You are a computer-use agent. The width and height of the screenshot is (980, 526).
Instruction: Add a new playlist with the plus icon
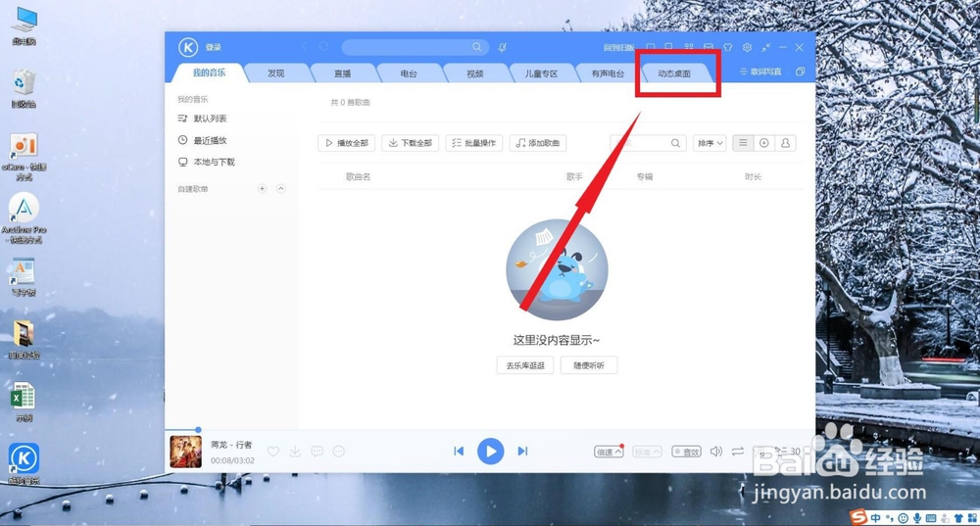(262, 189)
